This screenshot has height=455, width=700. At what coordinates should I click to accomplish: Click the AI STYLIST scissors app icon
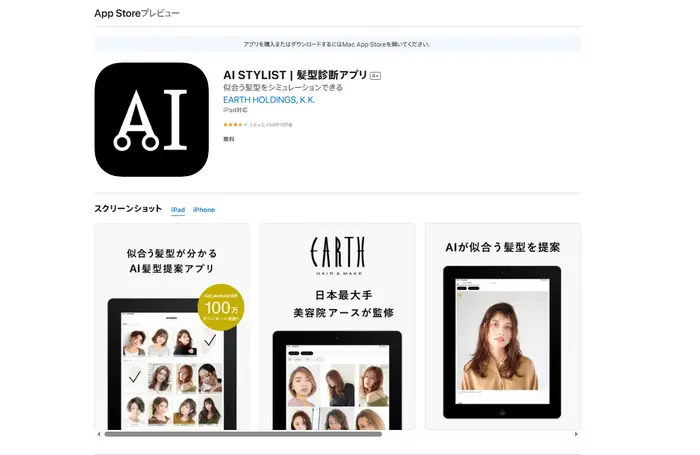point(151,119)
